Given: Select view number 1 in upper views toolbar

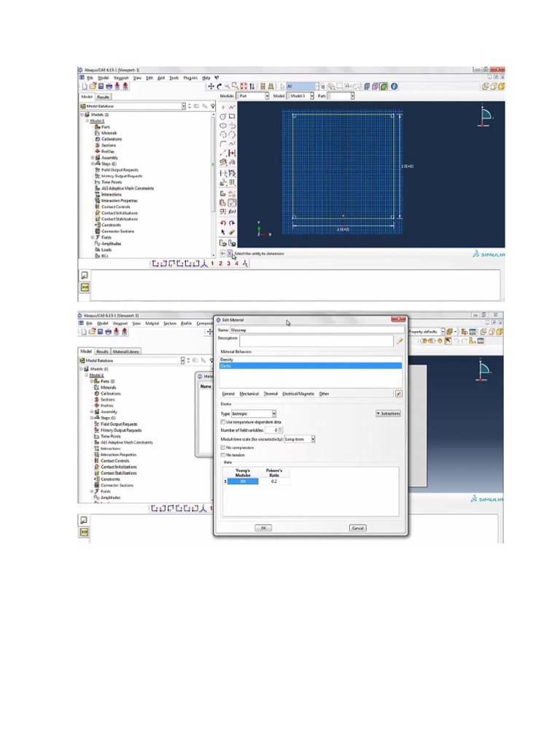Looking at the screenshot, I should coord(212,263).
